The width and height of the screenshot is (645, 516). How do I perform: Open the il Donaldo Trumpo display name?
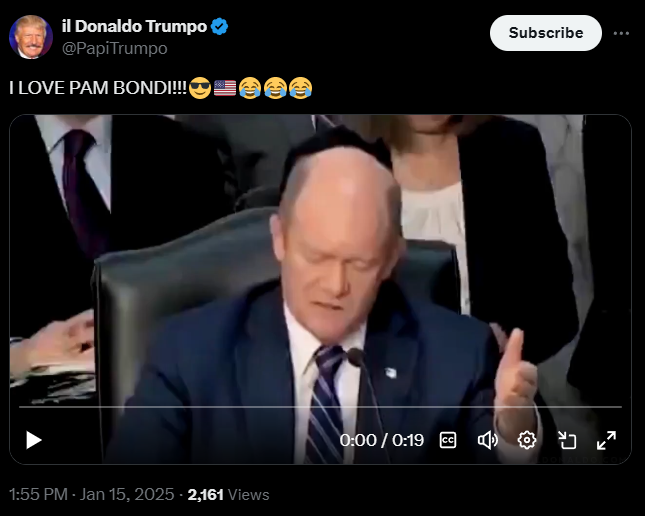134,26
